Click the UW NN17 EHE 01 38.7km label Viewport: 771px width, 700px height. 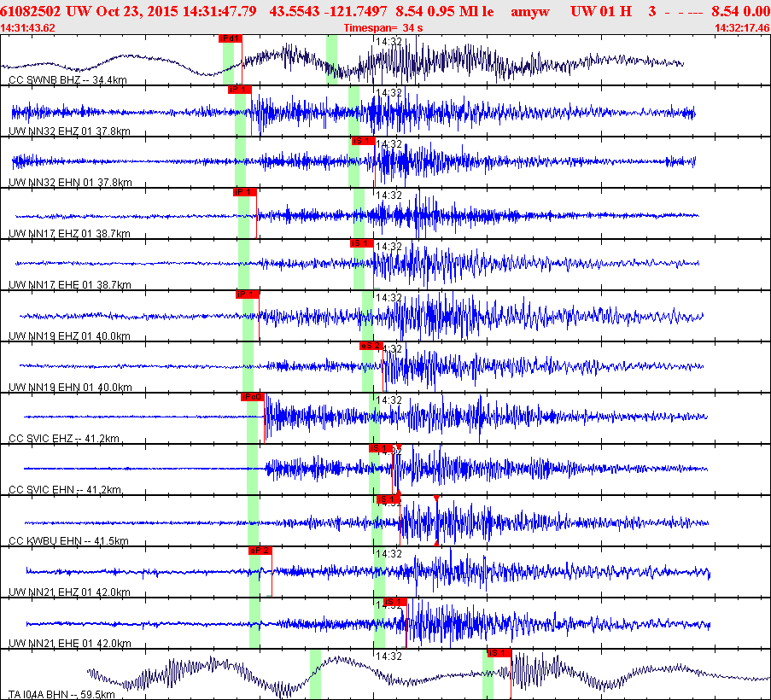click(x=70, y=284)
